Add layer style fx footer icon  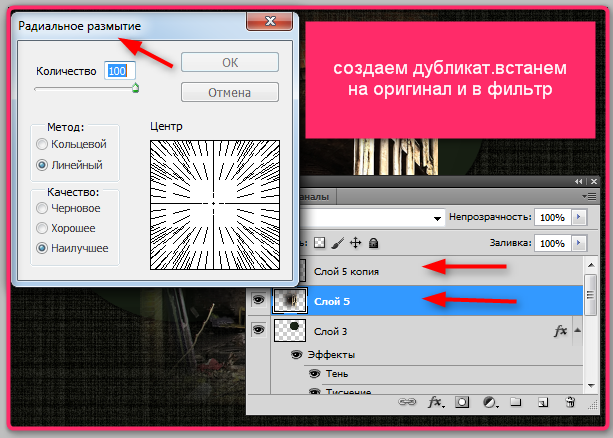click(436, 402)
